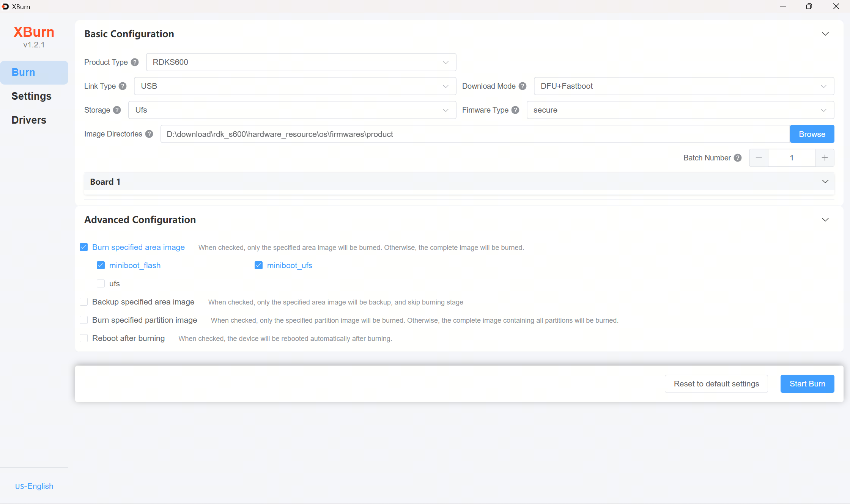
Task: Click the XBurn title bar app icon
Action: tap(5, 6)
